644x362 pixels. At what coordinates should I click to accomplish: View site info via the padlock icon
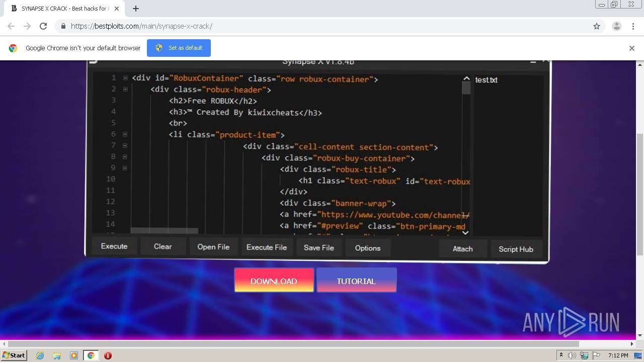coord(63,26)
